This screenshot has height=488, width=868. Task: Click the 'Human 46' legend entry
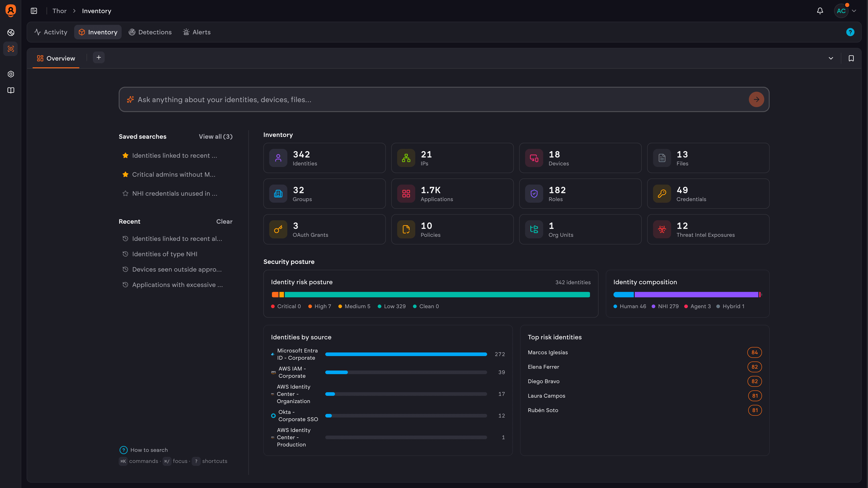[630, 307]
